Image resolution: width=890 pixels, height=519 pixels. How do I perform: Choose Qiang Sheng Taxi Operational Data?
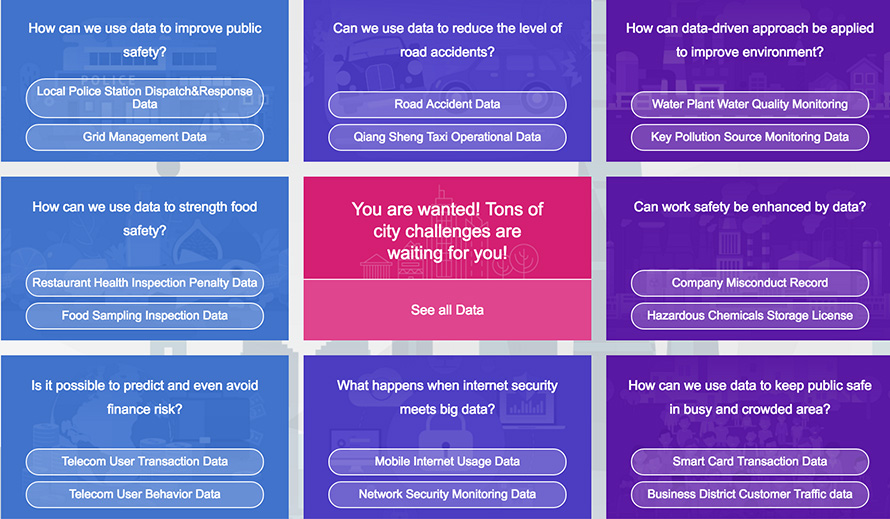coord(447,137)
